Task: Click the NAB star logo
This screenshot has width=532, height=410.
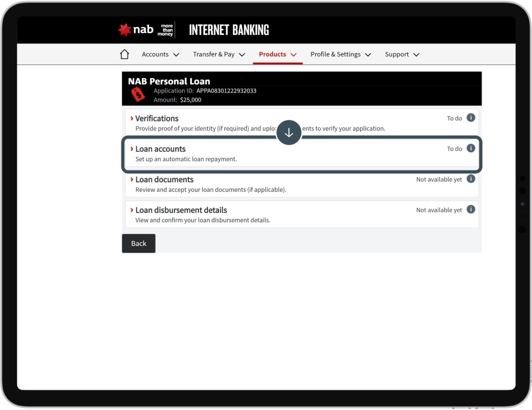Action: (125, 30)
